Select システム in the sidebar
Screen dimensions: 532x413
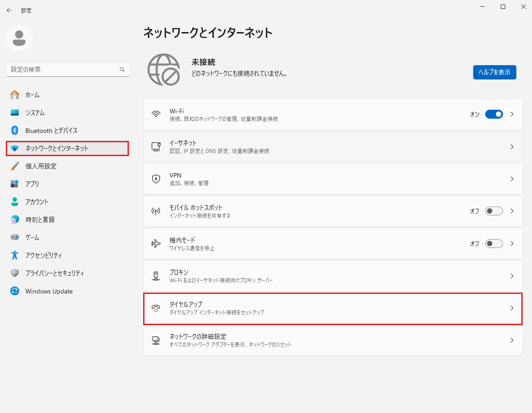(35, 113)
